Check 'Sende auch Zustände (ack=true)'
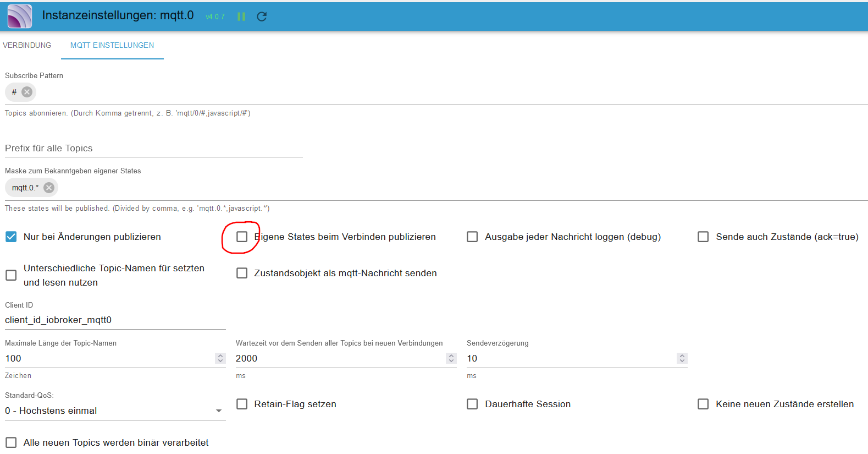Image resolution: width=868 pixels, height=454 pixels. click(703, 237)
